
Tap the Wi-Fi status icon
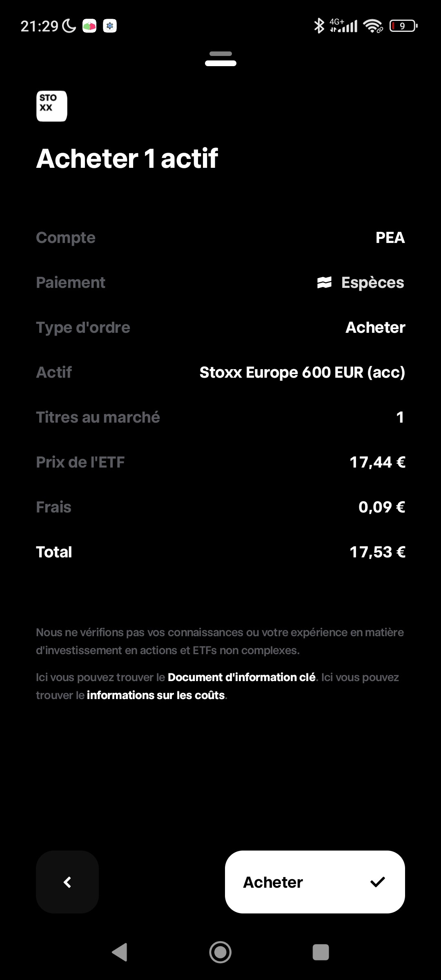click(373, 26)
